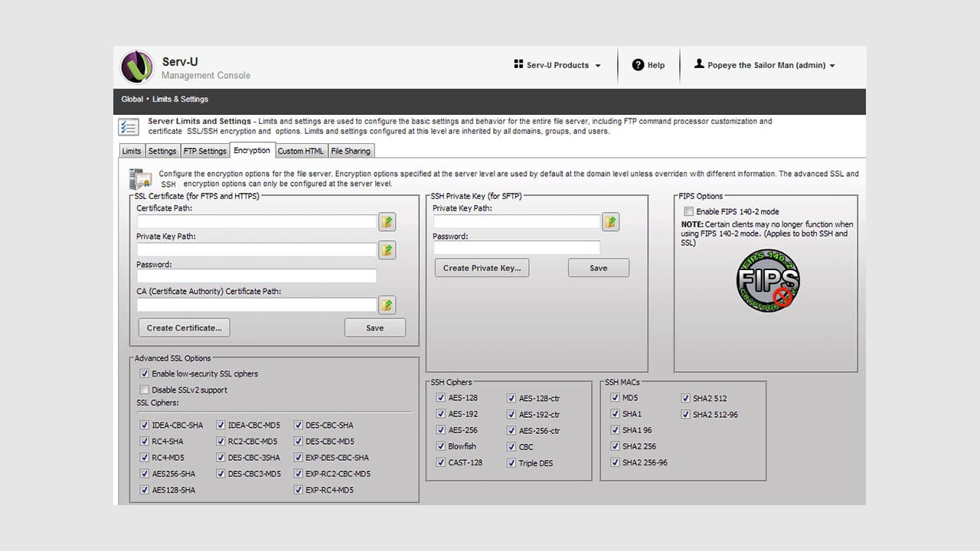980x551 pixels.
Task: Browse for a Certificate Path file
Action: pos(387,221)
